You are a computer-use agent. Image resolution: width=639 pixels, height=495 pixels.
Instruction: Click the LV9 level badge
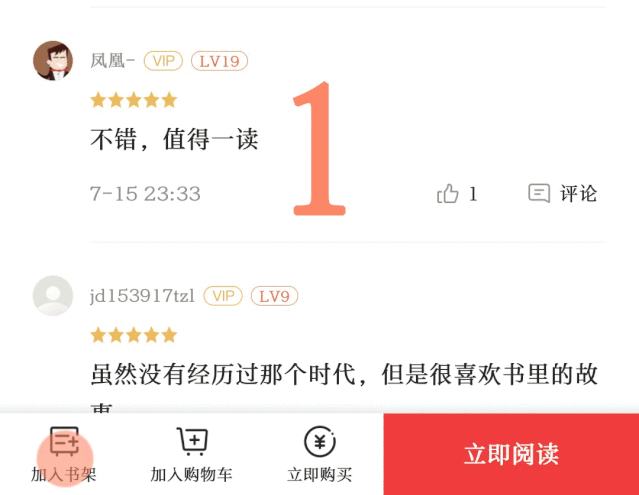tap(274, 296)
